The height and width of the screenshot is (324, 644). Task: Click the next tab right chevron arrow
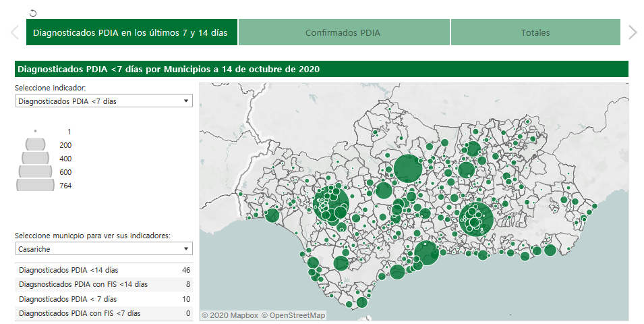[x=632, y=32]
